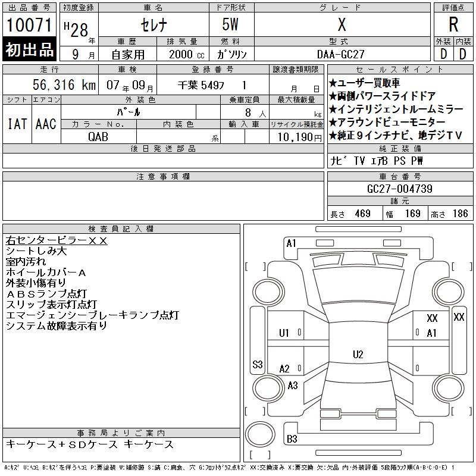
Task: Select the A2 mark on the diagram
Action: coord(284,369)
